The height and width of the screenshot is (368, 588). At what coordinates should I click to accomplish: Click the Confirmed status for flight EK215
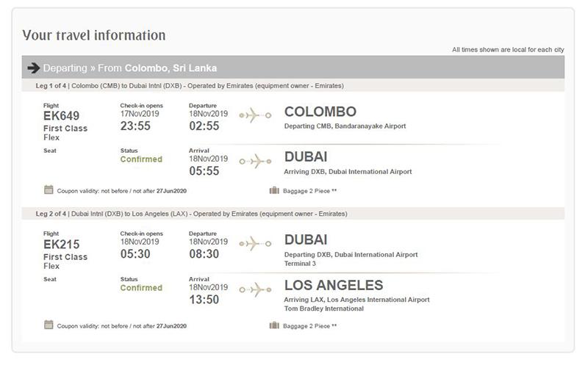141,288
